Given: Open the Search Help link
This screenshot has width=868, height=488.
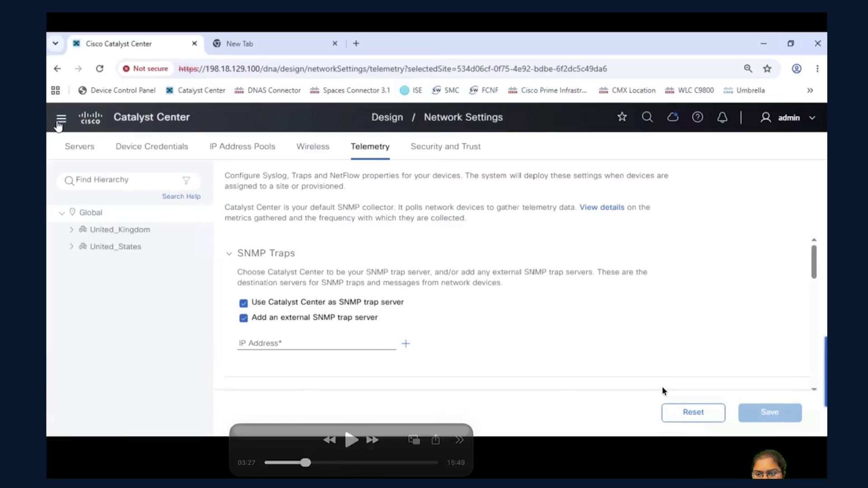Looking at the screenshot, I should click(181, 196).
